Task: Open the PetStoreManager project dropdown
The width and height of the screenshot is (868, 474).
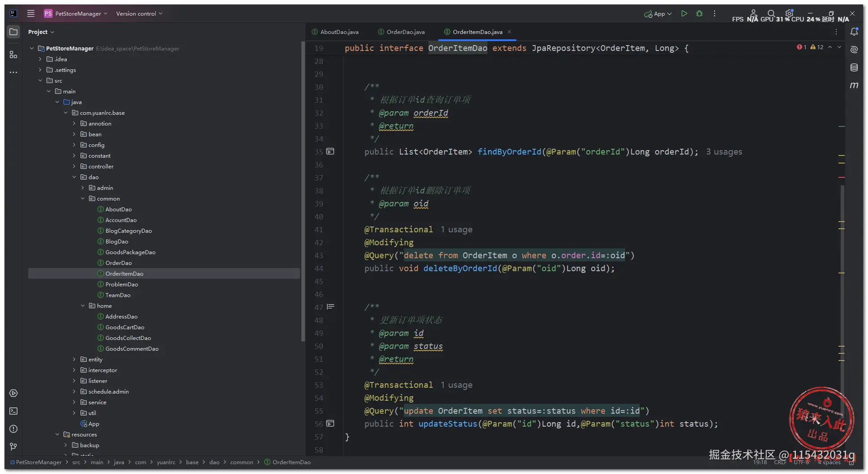Action: 76,13
